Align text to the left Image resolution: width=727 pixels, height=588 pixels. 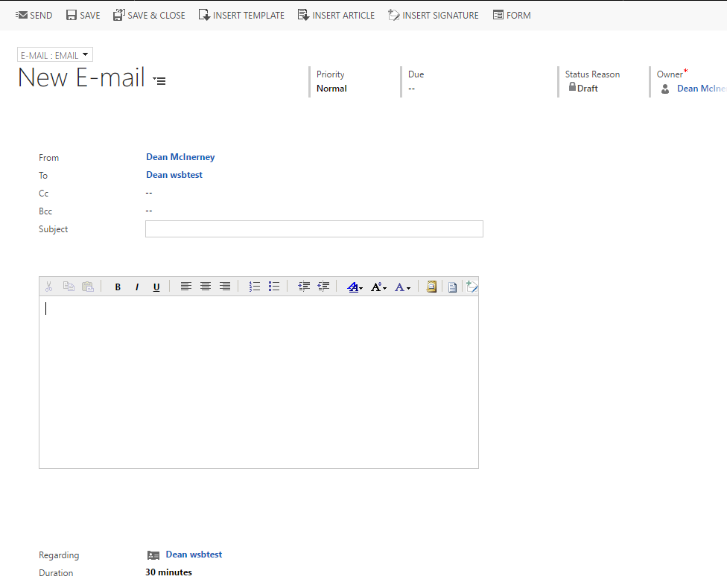(x=186, y=287)
